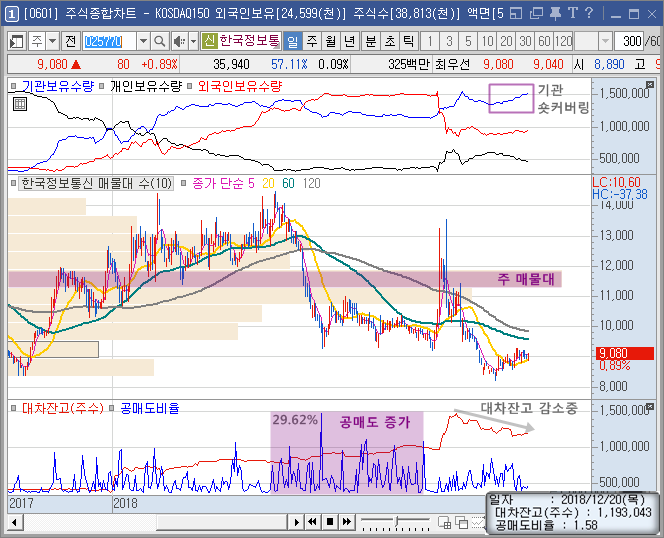This screenshot has width=664, height=538.
Task: Switch to the 틱 tick chart
Action: [409, 42]
